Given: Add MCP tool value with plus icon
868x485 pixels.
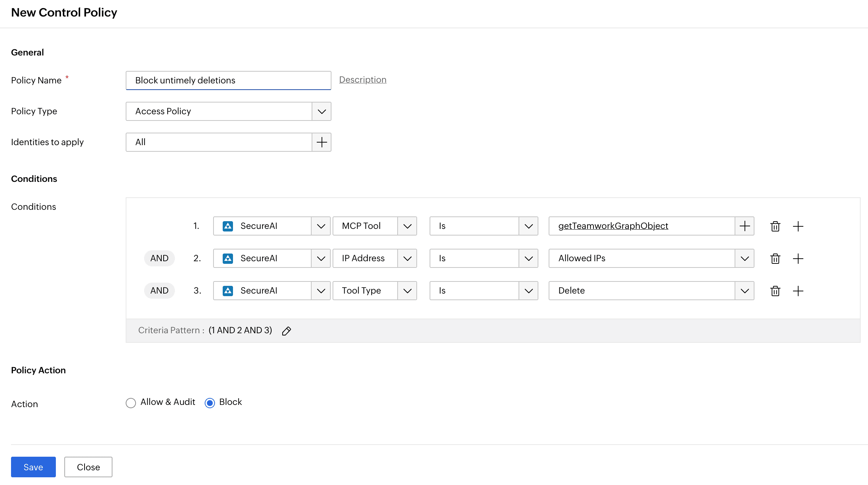Looking at the screenshot, I should pyautogui.click(x=745, y=226).
